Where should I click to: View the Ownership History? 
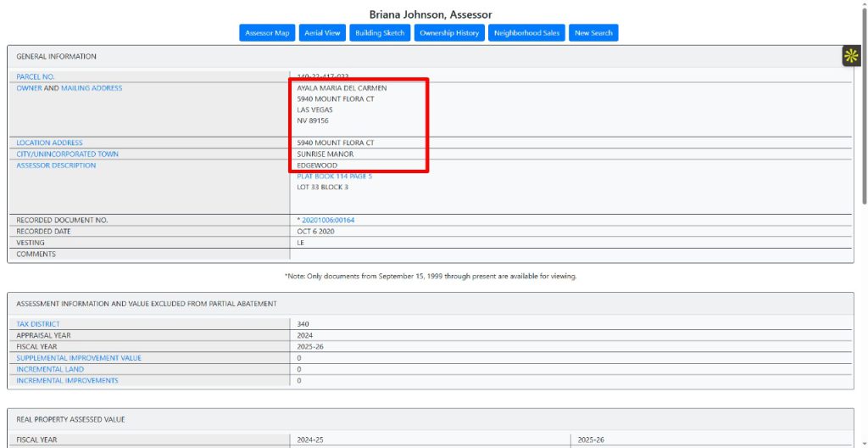click(449, 33)
